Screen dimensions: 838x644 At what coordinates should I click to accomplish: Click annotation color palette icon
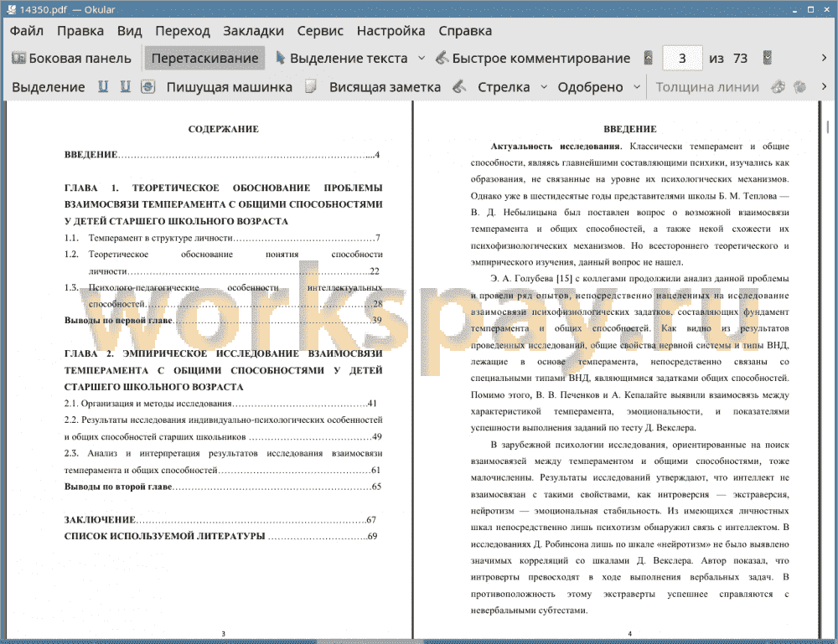pyautogui.click(x=779, y=86)
